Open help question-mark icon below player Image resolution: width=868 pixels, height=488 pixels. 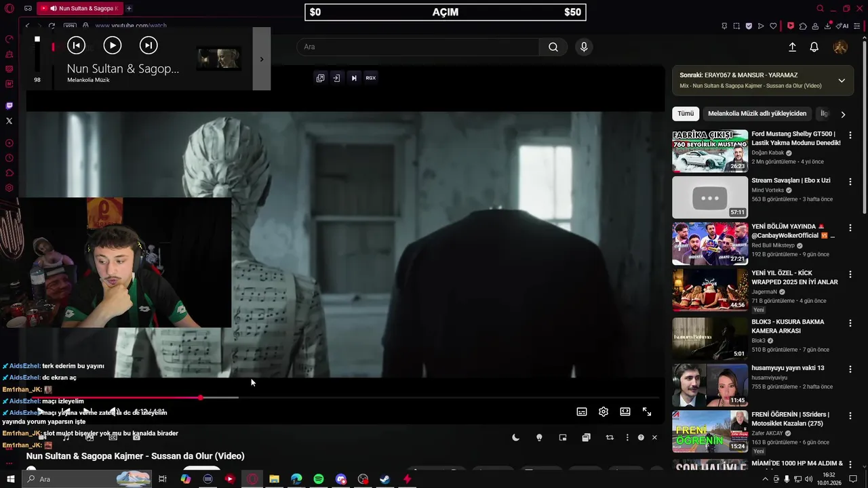click(641, 438)
